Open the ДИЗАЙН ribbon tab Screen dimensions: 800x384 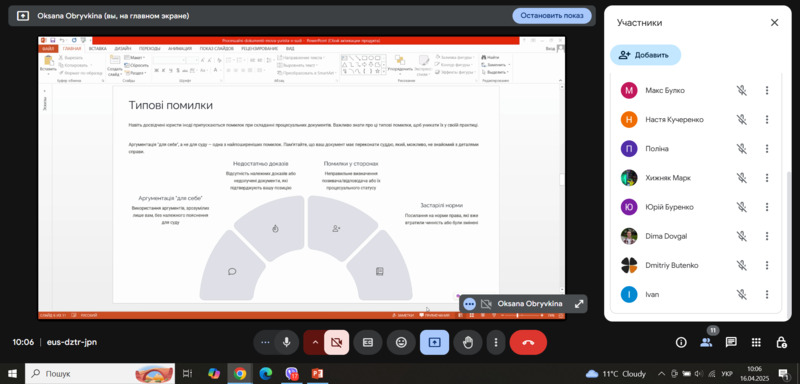pyautogui.click(x=122, y=48)
